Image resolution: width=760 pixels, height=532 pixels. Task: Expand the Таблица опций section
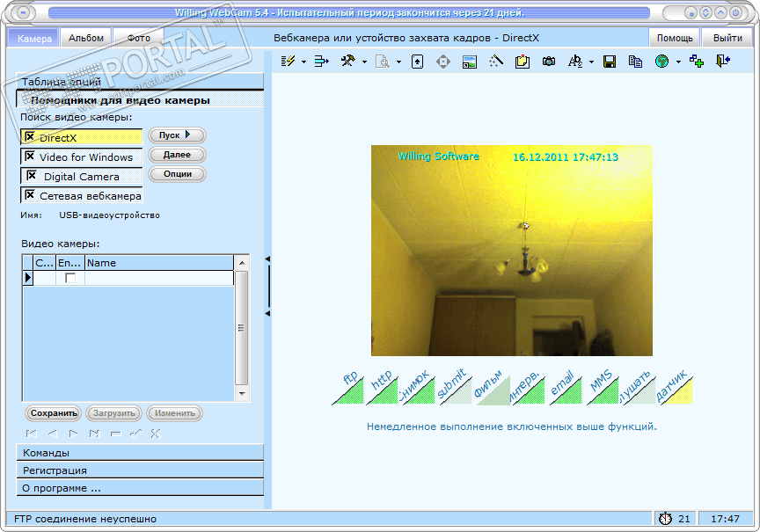(140, 82)
